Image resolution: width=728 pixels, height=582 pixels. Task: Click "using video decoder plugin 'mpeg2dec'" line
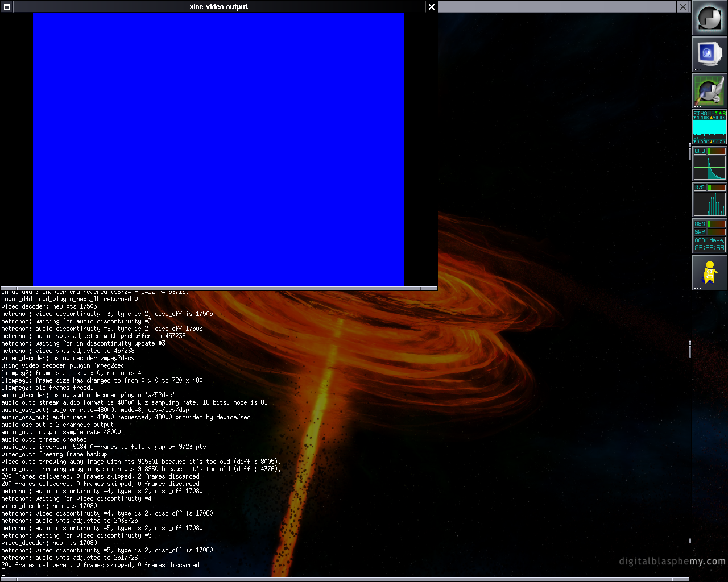65,365
